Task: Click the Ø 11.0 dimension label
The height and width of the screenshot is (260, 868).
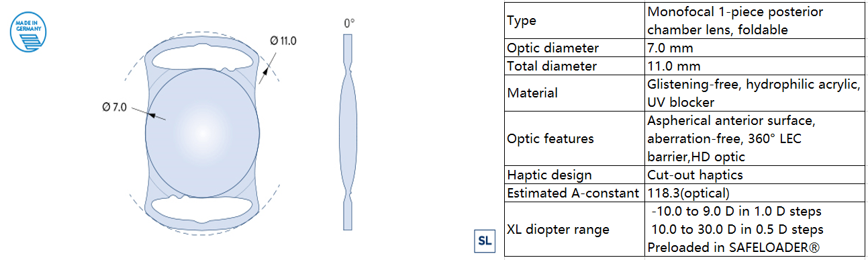Action: pyautogui.click(x=283, y=41)
